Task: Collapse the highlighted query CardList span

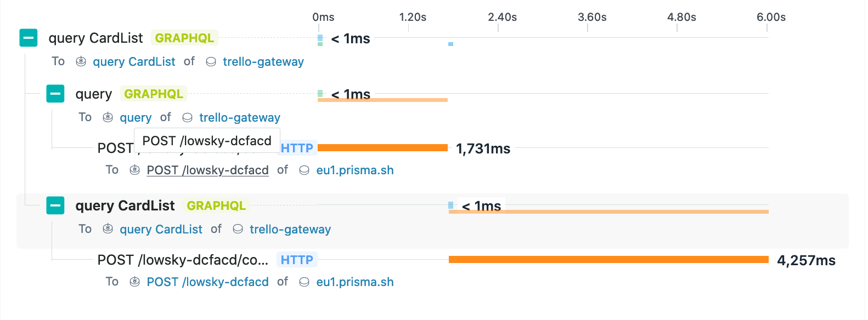Action: pyautogui.click(x=55, y=205)
